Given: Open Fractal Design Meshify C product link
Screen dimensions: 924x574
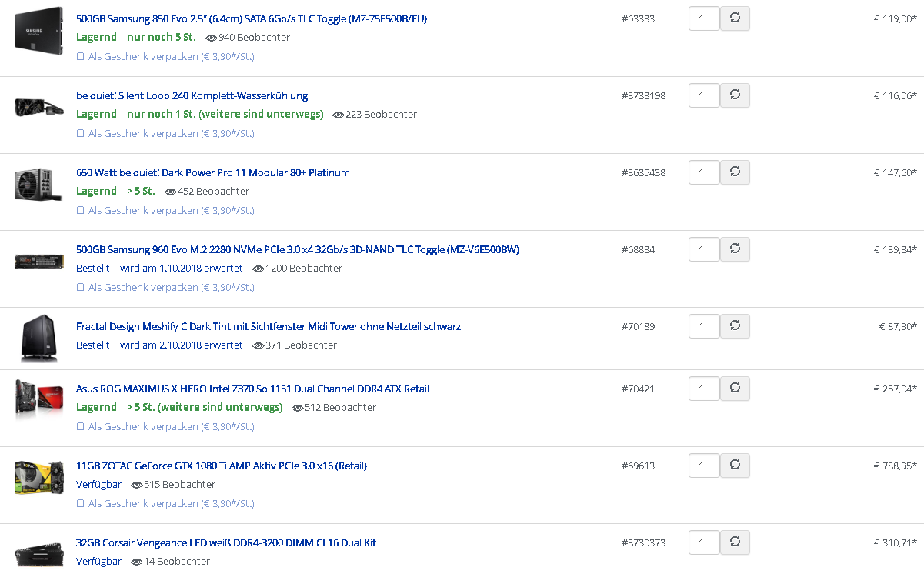Looking at the screenshot, I should 269,326.
